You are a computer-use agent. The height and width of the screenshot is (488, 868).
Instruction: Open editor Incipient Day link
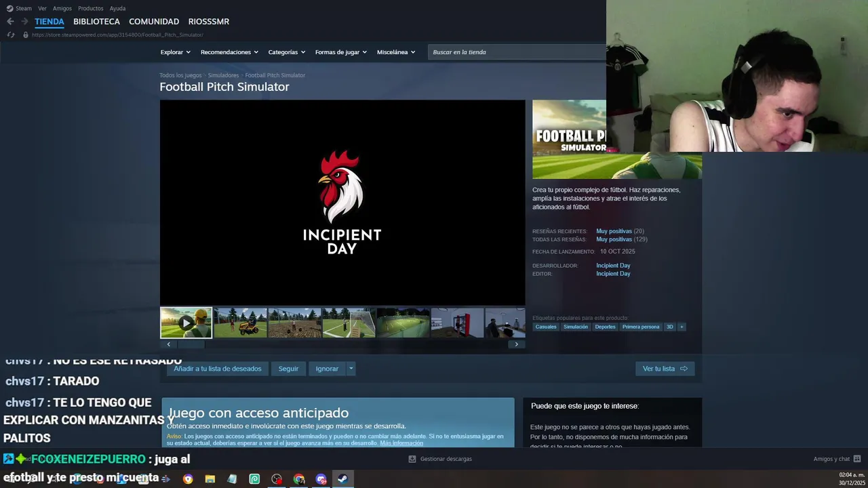(x=613, y=274)
